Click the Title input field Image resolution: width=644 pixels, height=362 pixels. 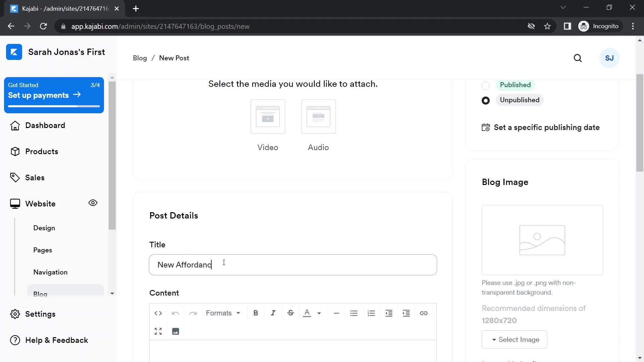click(x=293, y=265)
